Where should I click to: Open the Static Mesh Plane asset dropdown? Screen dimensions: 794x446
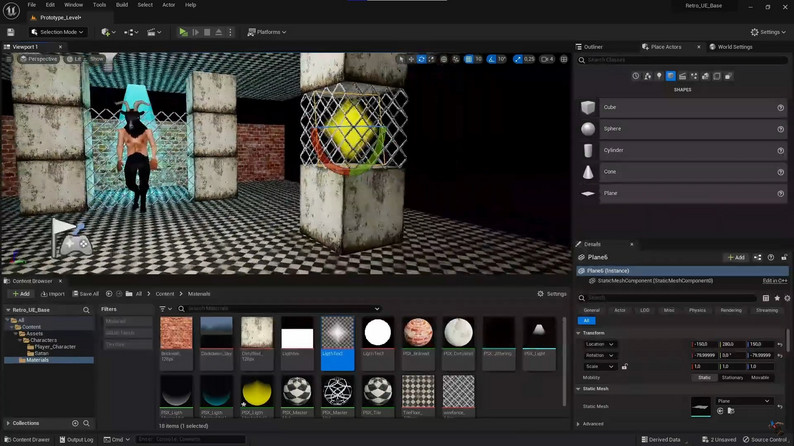[744, 401]
